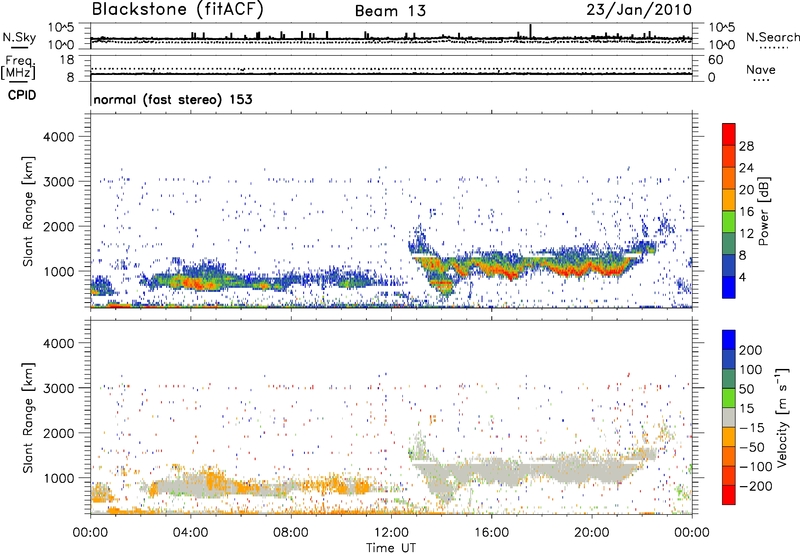Click the N.Search legend label

pyautogui.click(x=773, y=37)
